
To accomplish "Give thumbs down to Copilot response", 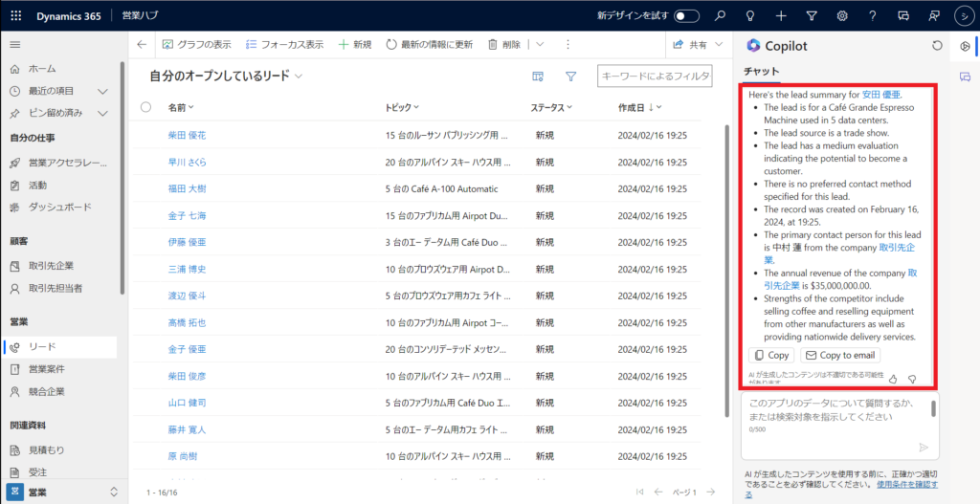I will click(x=912, y=378).
